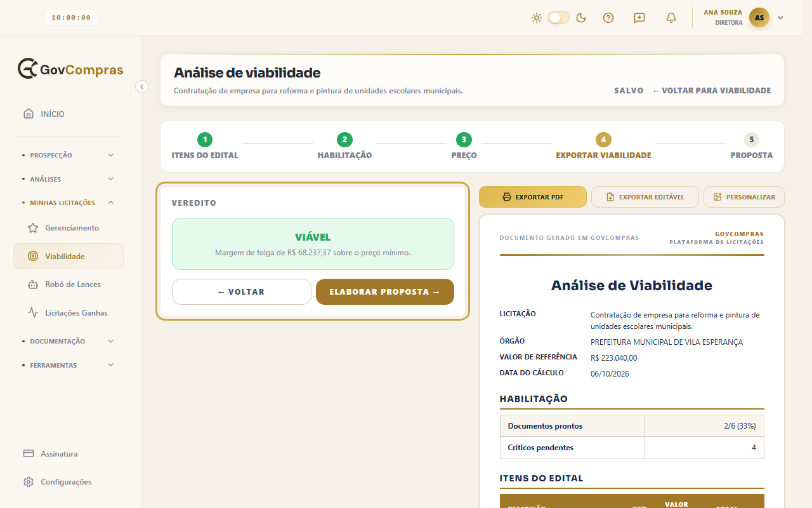This screenshot has height=508, width=812.
Task: Collapse the sidebar with arrow button
Action: pyautogui.click(x=142, y=86)
